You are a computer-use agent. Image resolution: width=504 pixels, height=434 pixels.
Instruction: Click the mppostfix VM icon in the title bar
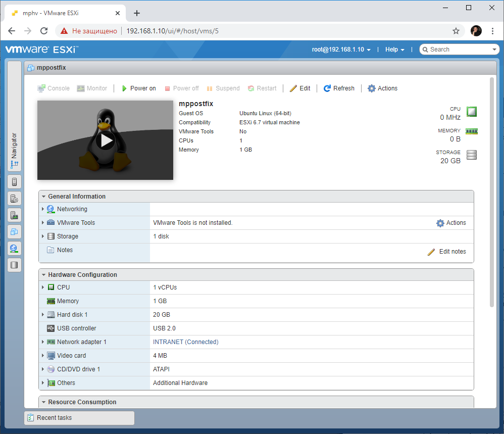pos(31,68)
